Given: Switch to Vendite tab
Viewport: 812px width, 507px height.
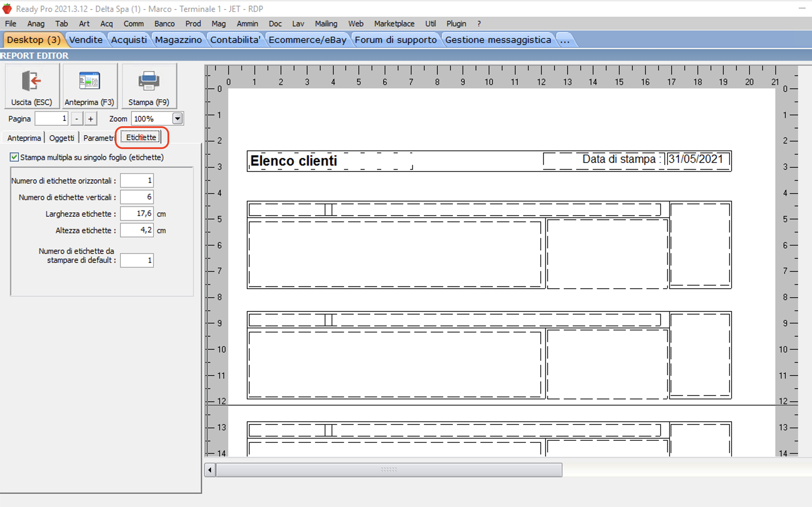Looking at the screenshot, I should coord(86,40).
